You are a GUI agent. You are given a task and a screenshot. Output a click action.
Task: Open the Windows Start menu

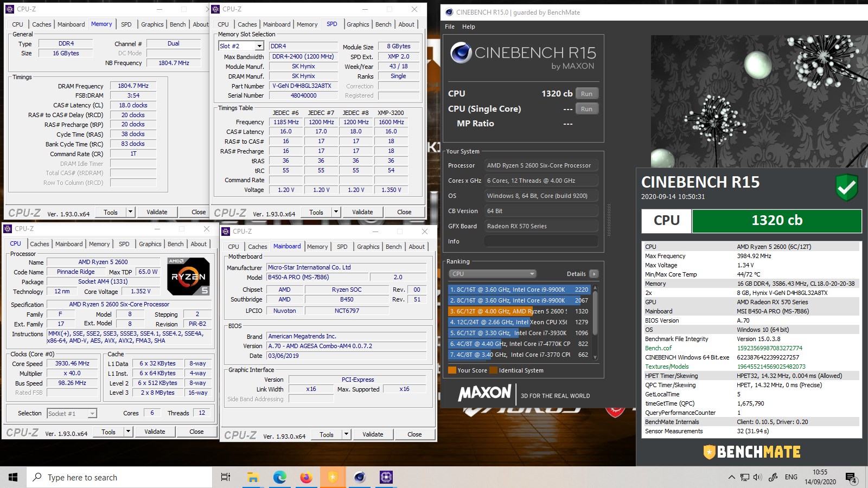pos(13,477)
